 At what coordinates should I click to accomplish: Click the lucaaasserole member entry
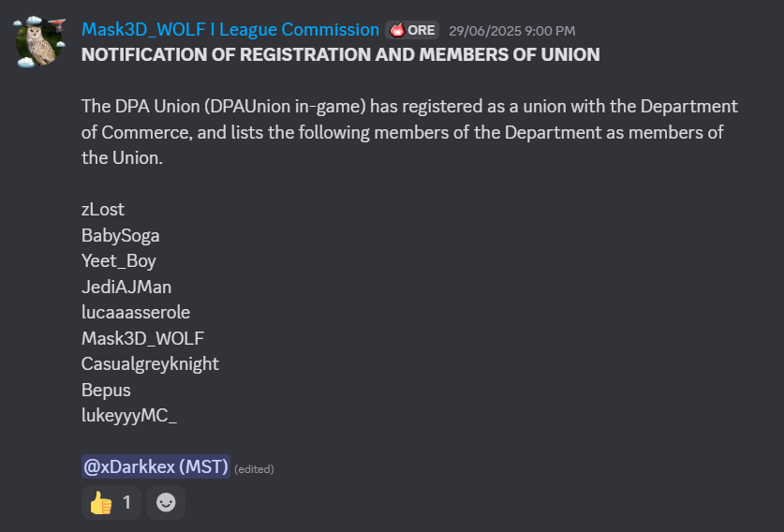point(136,313)
